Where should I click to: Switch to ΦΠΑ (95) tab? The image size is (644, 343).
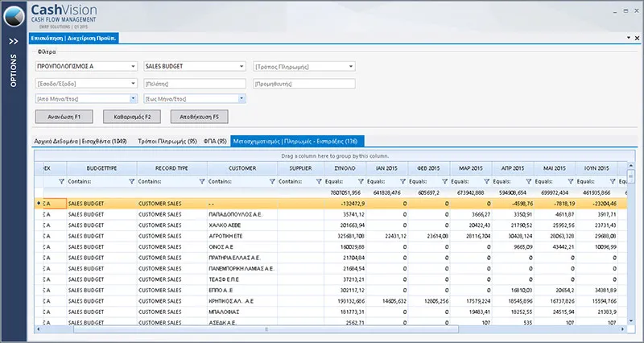(215, 142)
